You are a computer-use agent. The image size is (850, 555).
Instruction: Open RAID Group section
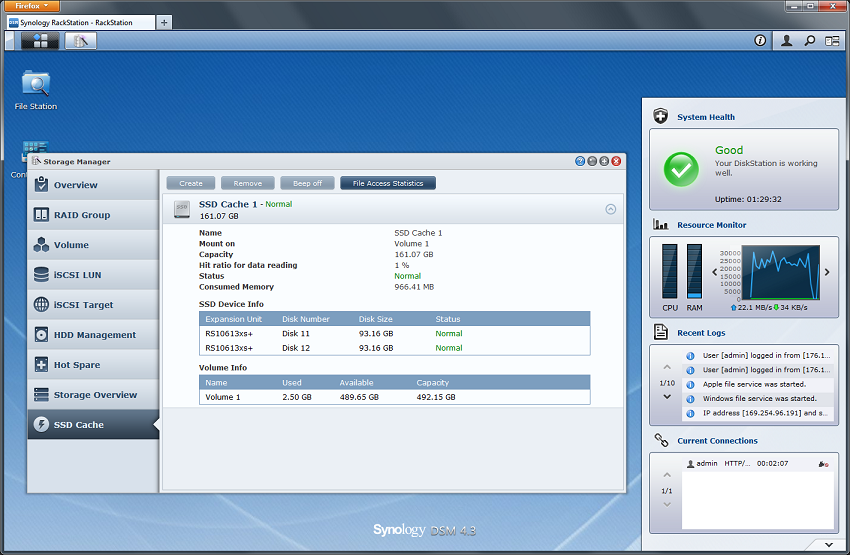click(x=93, y=215)
